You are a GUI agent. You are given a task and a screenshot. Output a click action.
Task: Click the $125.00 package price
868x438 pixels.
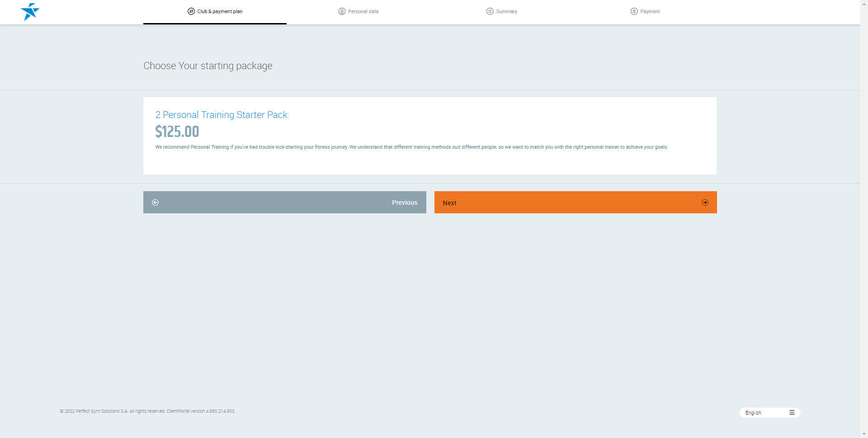pos(177,132)
